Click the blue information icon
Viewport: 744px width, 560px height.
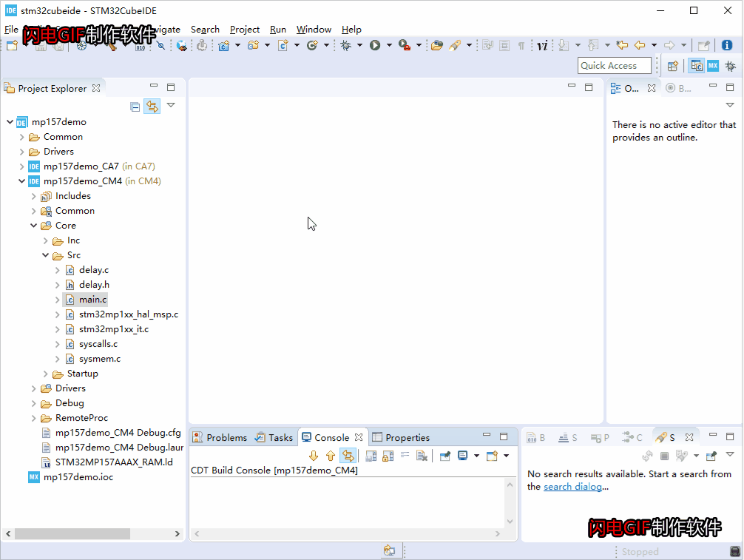726,46
